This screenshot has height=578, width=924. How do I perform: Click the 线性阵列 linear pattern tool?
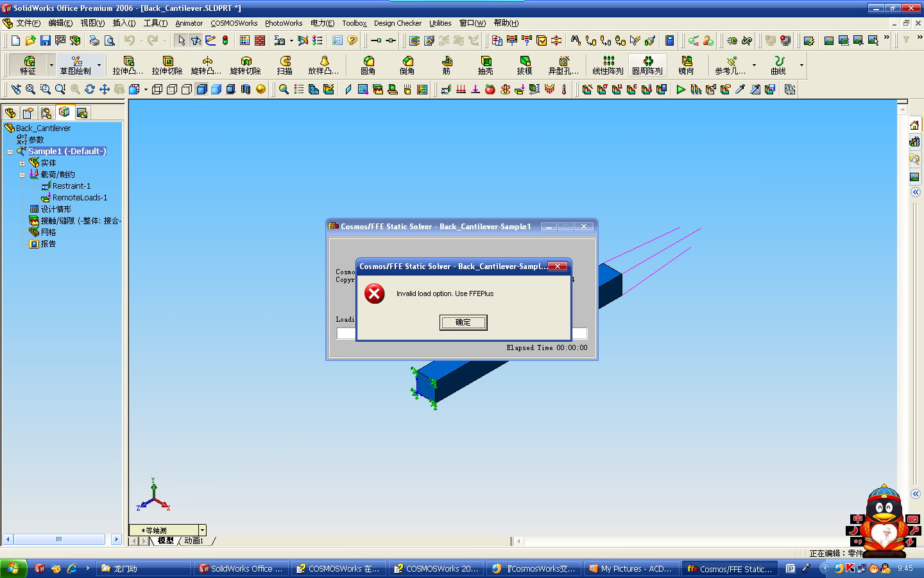click(x=608, y=65)
